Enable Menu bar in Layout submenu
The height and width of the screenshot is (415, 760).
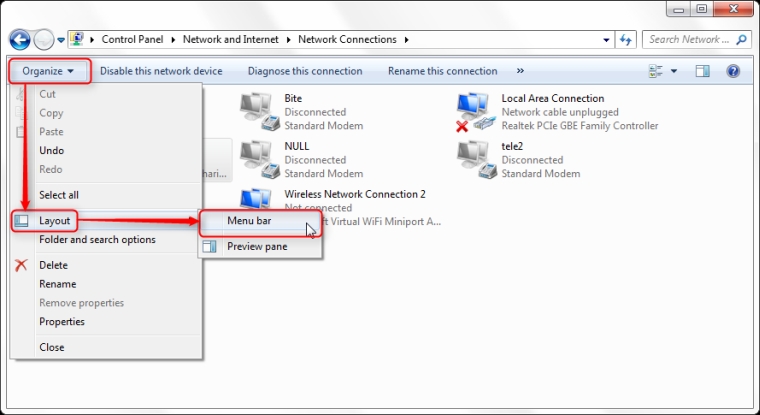pos(260,221)
